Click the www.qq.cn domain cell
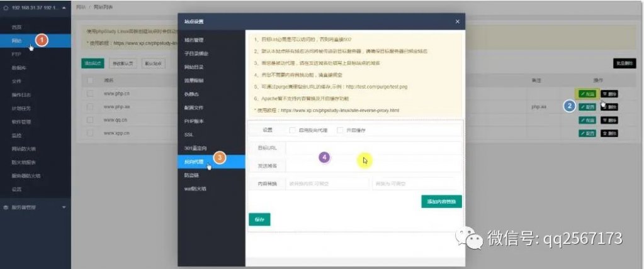644x269 pixels. click(115, 120)
